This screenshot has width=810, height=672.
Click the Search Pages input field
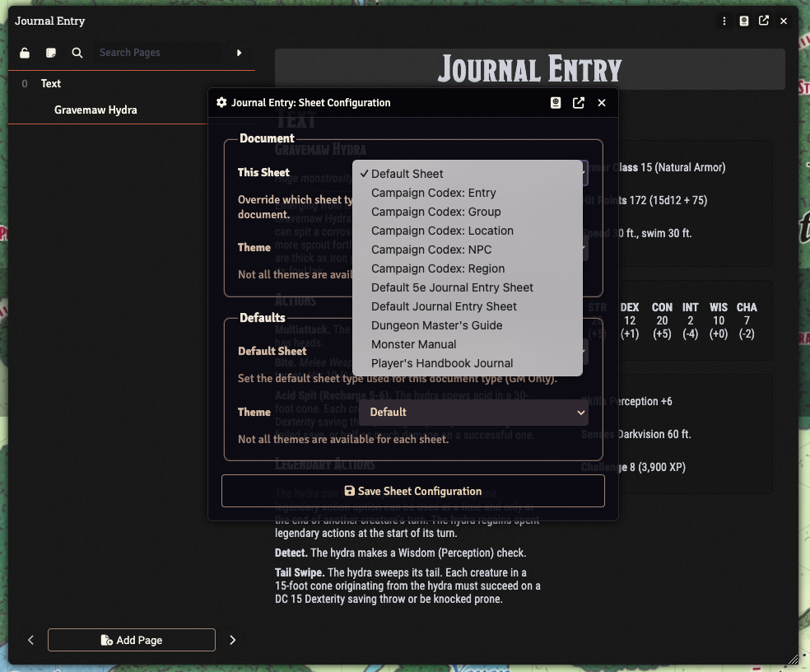click(x=156, y=53)
